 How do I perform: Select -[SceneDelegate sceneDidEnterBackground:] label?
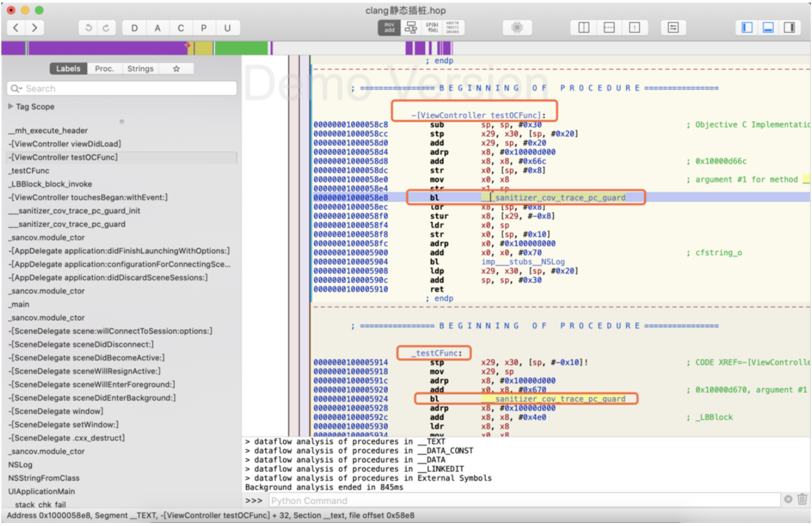click(92, 398)
